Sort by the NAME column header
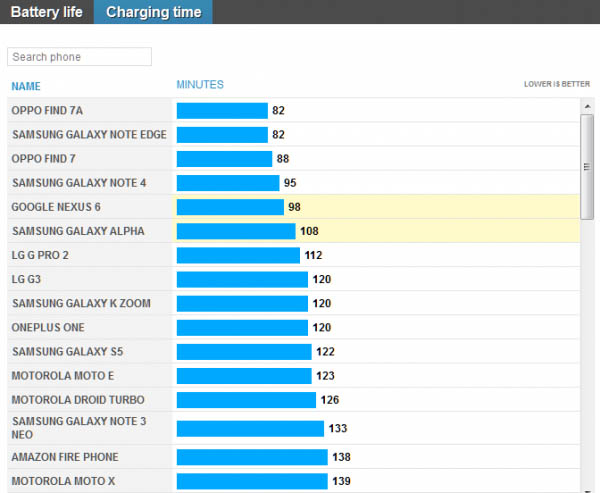600x493 pixels. [x=26, y=86]
